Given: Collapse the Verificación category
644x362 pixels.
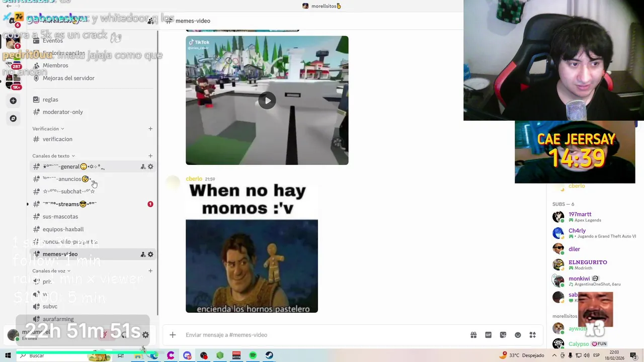Looking at the screenshot, I should click(48, 129).
